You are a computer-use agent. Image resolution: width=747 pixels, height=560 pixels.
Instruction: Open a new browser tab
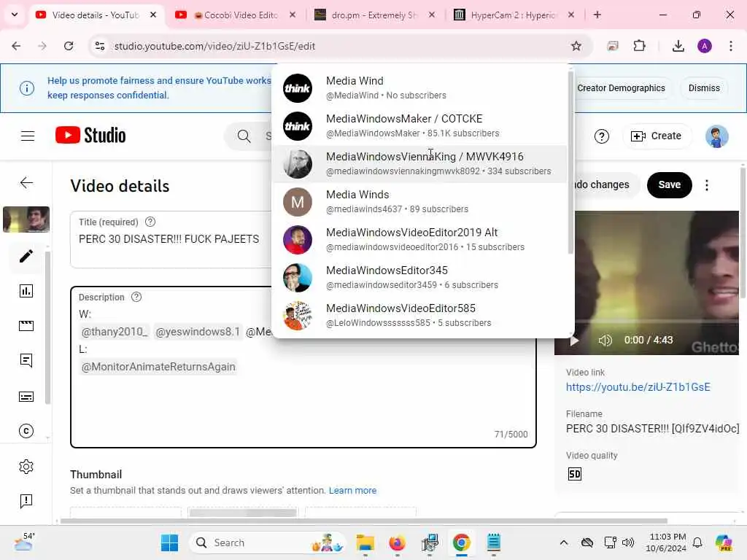(x=597, y=15)
